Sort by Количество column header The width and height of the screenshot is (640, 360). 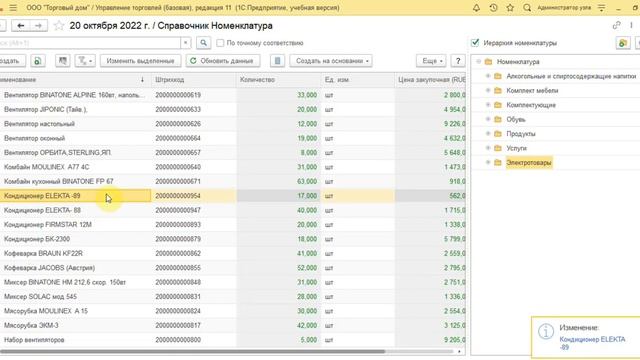point(279,80)
